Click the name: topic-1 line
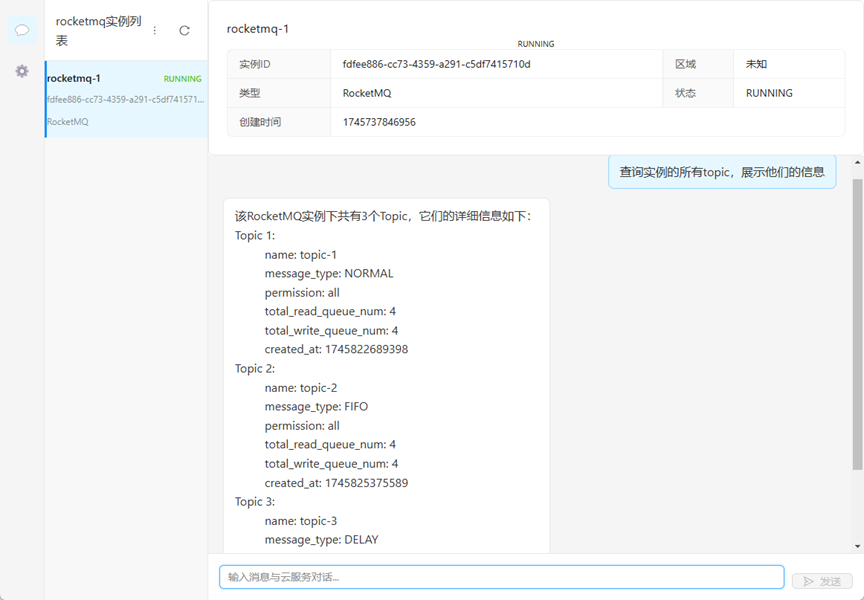Image resolution: width=864 pixels, height=600 pixels. pyautogui.click(x=300, y=255)
